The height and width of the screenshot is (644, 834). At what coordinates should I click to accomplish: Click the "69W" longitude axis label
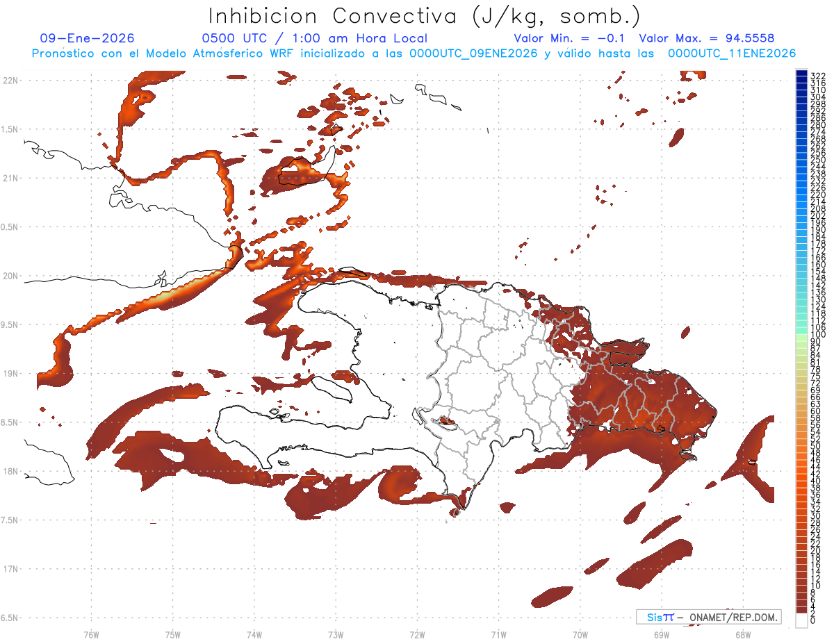tap(662, 634)
